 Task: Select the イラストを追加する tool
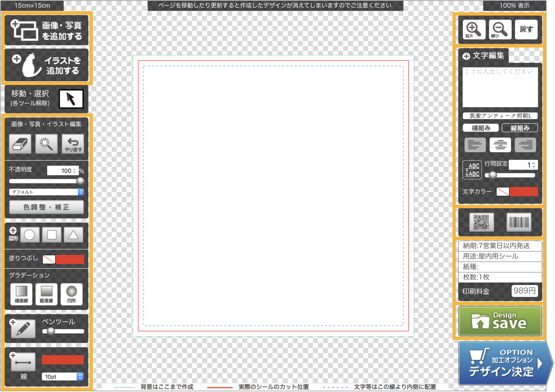tap(47, 64)
